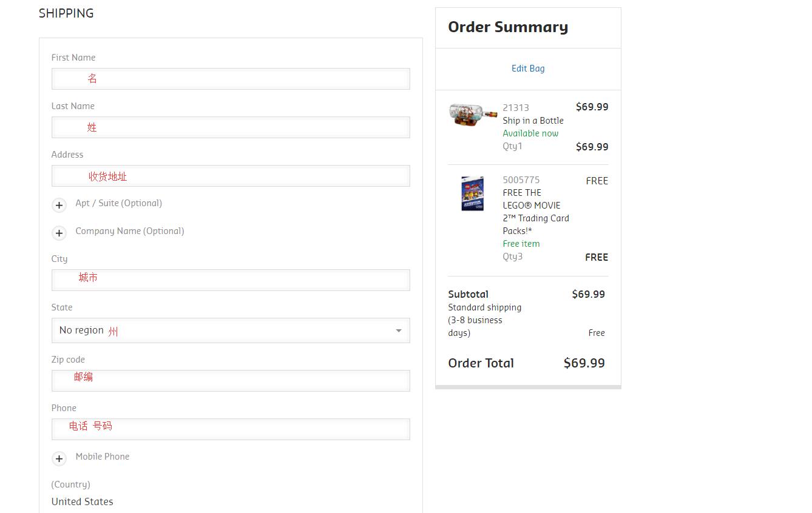Click First Name input field
The image size is (812, 513).
231,79
